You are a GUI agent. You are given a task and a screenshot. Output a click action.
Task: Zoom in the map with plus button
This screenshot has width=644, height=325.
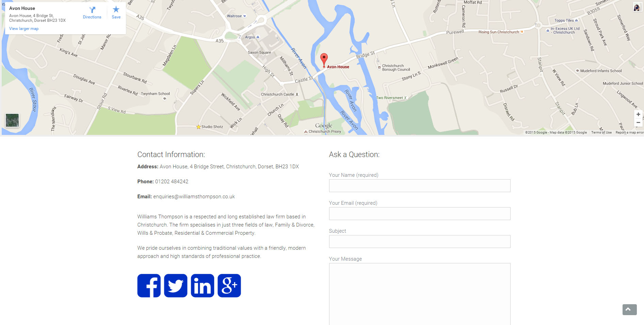[638, 114]
